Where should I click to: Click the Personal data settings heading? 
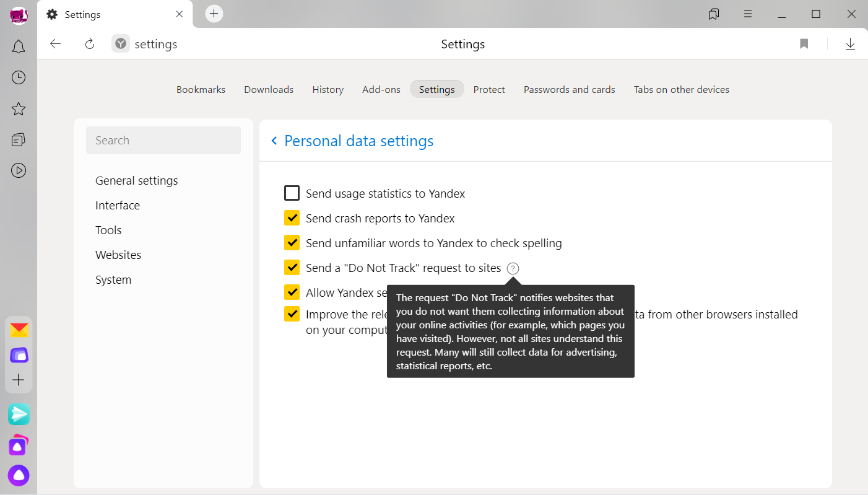click(x=359, y=141)
